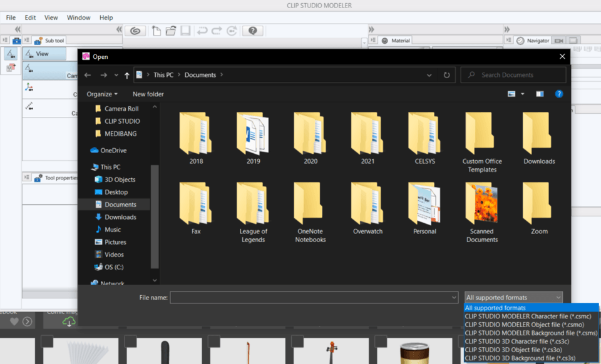Click the Clip Studio launcher swirl icon
This screenshot has height=364, width=601.
click(x=135, y=31)
